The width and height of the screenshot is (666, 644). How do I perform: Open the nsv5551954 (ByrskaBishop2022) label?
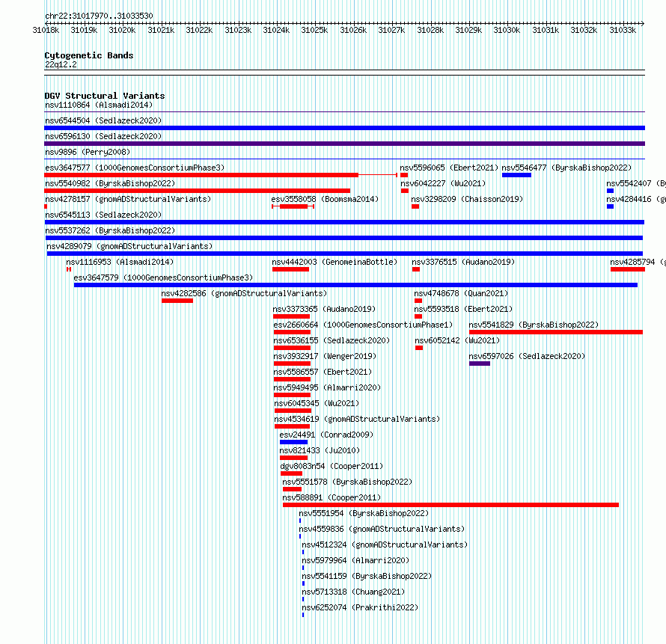364,513
